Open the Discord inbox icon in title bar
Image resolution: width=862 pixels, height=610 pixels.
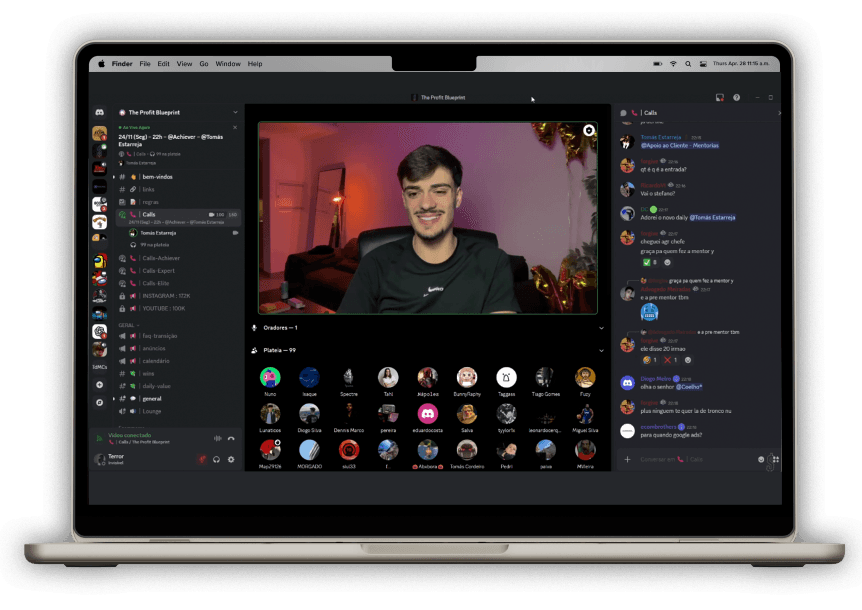[719, 98]
